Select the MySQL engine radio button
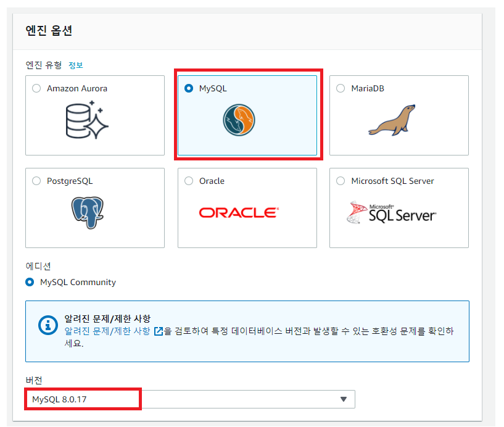 189,88
